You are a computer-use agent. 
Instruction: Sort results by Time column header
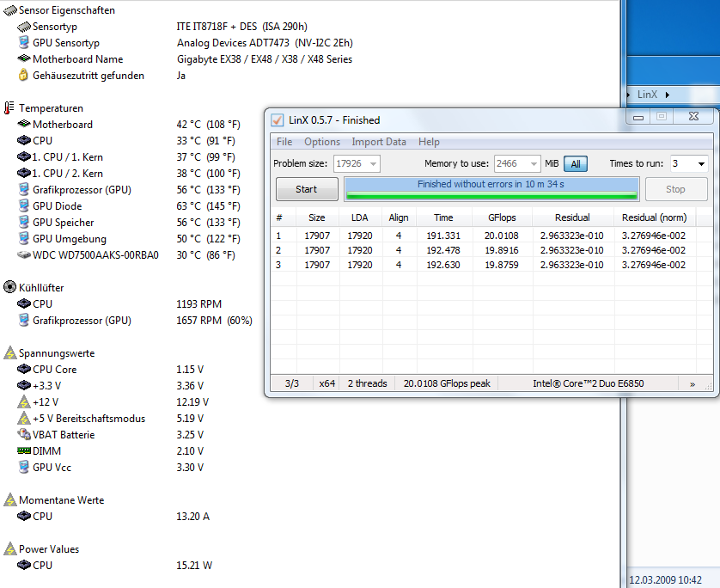(x=443, y=217)
